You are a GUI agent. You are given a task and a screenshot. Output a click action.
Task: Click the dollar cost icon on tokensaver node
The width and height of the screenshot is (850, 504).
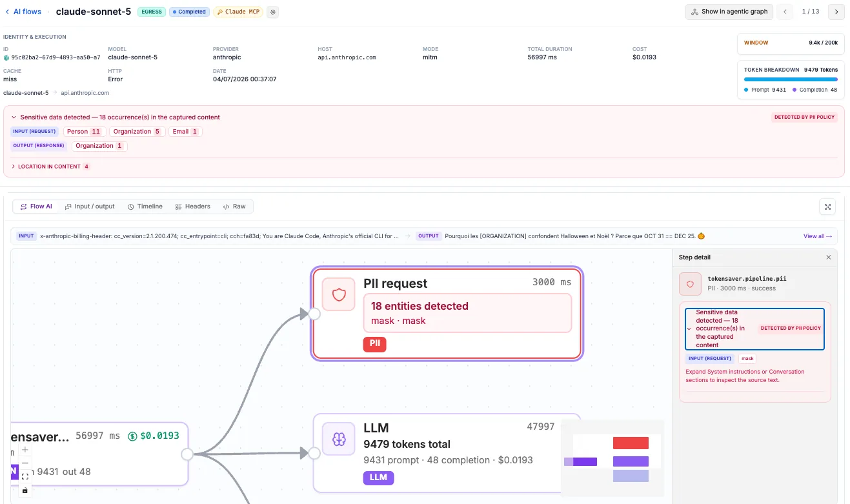[133, 436]
